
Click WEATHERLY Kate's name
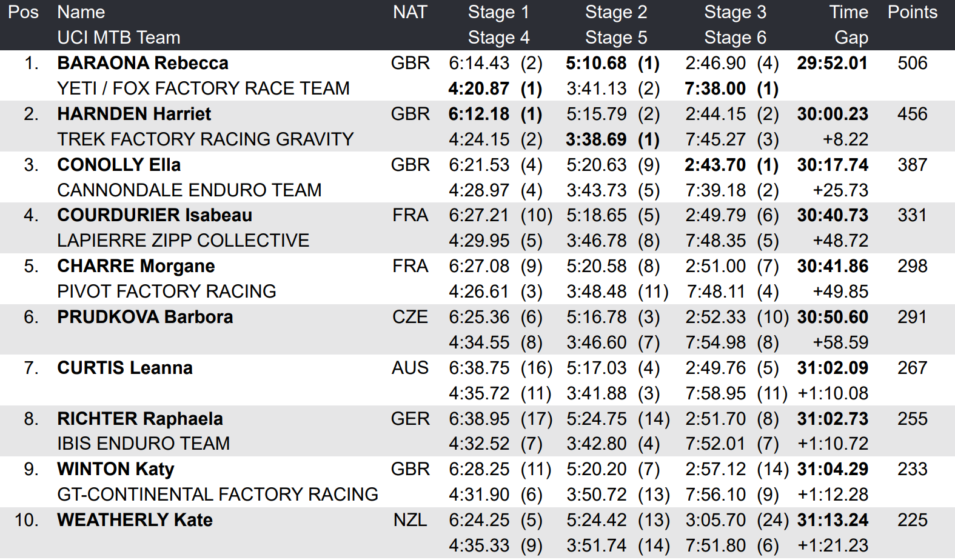[135, 520]
